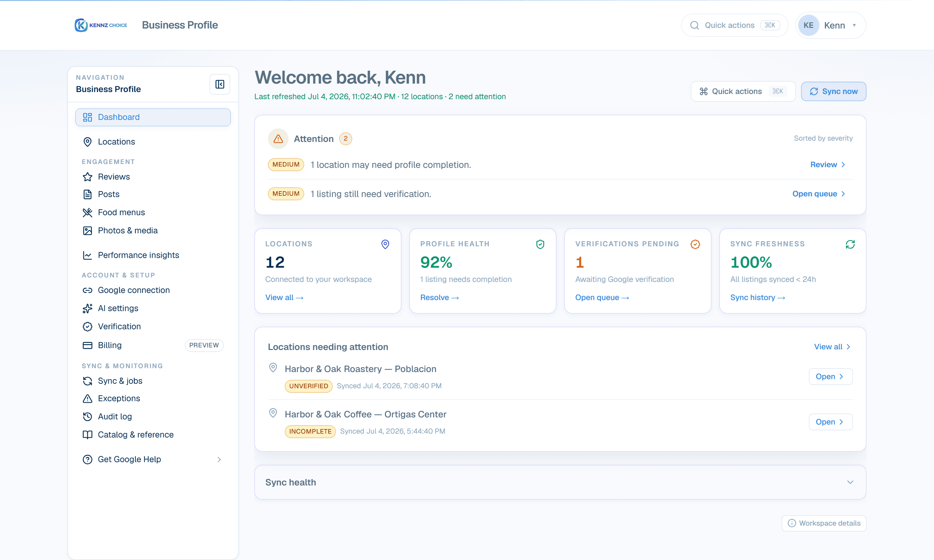
Task: Click the KE avatar circle
Action: pyautogui.click(x=808, y=25)
